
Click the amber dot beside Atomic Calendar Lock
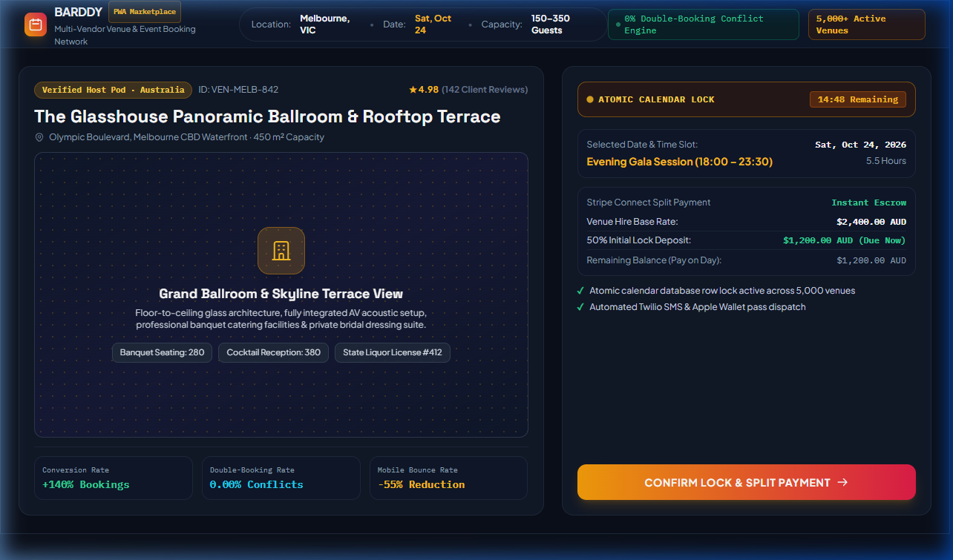(x=590, y=99)
